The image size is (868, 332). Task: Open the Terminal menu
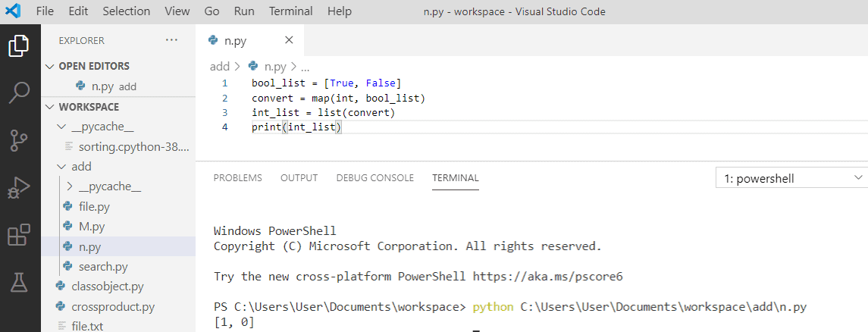(x=290, y=11)
